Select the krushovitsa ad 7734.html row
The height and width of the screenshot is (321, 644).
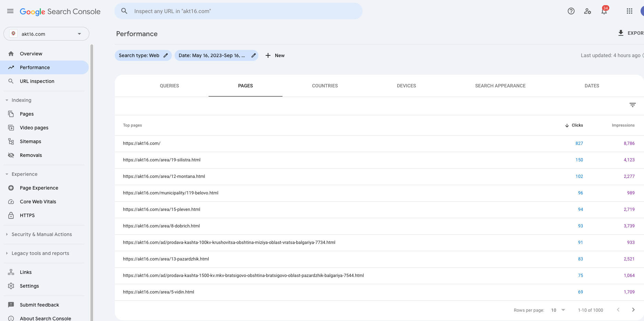pos(379,243)
